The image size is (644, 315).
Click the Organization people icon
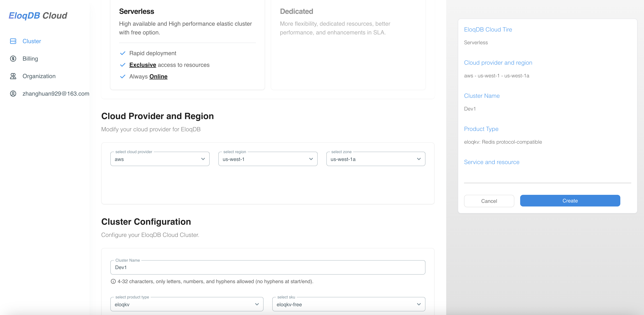point(13,76)
